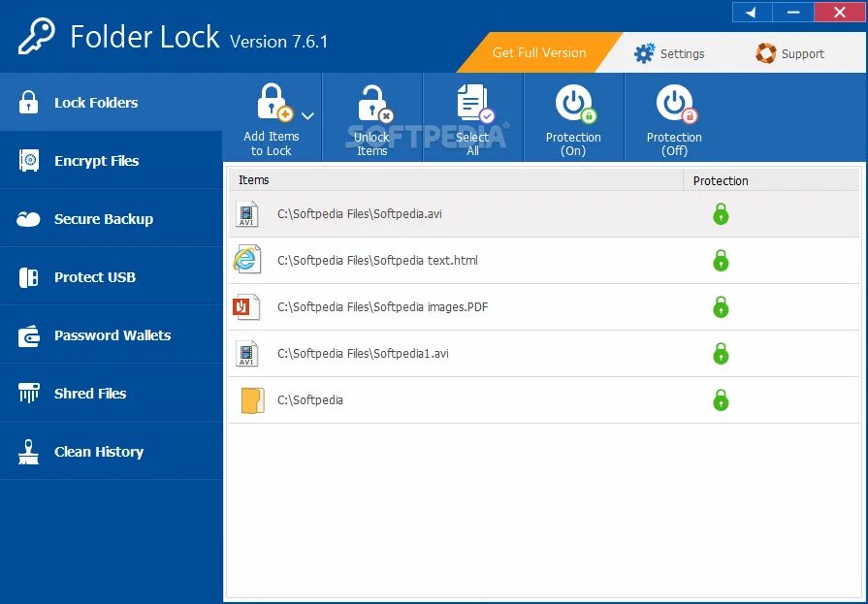Click the back arrow button in title bar
Screen dimensions: 868x604
[752, 13]
